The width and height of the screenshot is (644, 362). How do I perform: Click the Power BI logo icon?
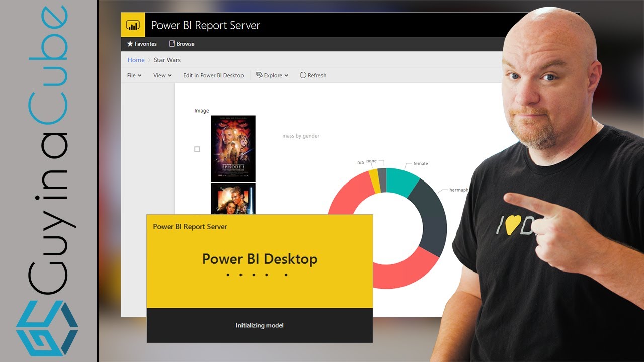[133, 25]
